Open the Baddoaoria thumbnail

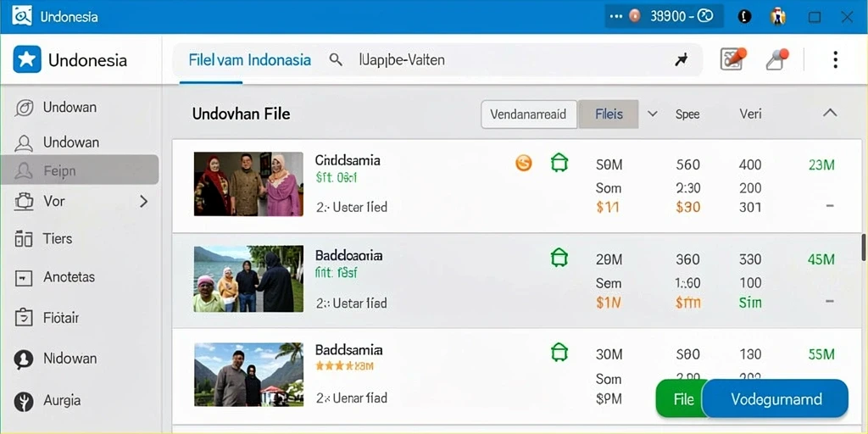[x=248, y=278]
